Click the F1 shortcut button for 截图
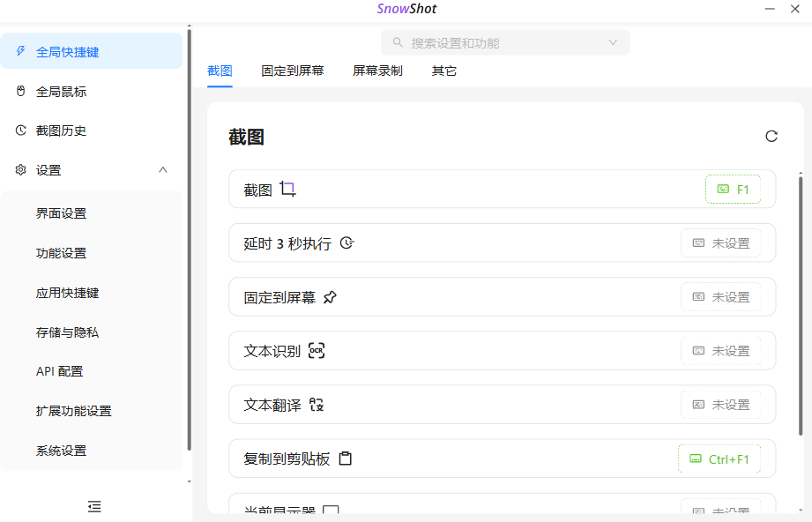812x522 pixels. [733, 189]
